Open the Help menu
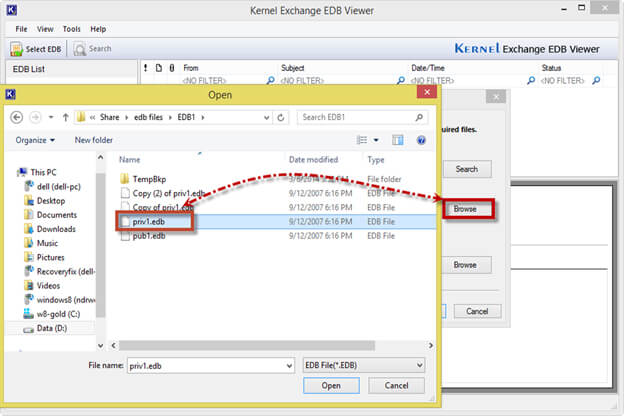624x416 pixels. click(x=98, y=29)
